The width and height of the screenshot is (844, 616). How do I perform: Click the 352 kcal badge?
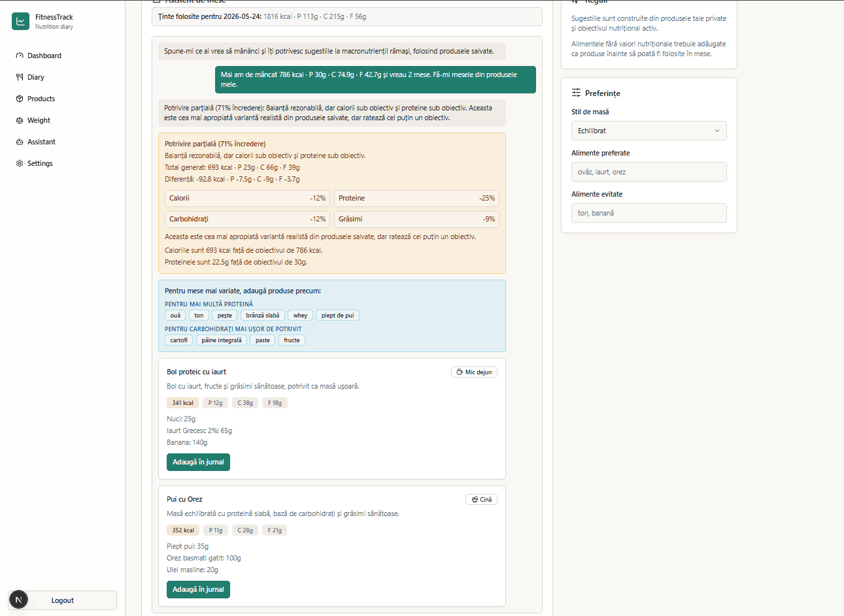[183, 530]
